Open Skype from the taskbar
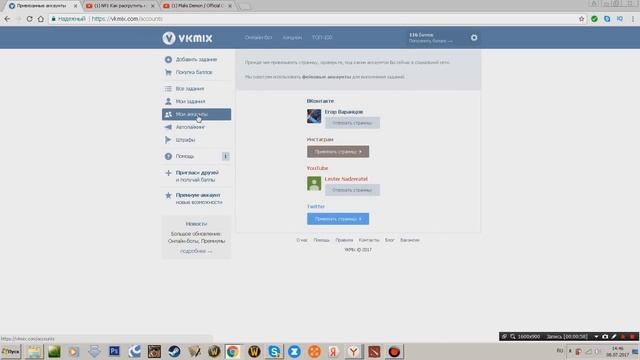Viewport: 640px width, 360px height. tap(274, 351)
